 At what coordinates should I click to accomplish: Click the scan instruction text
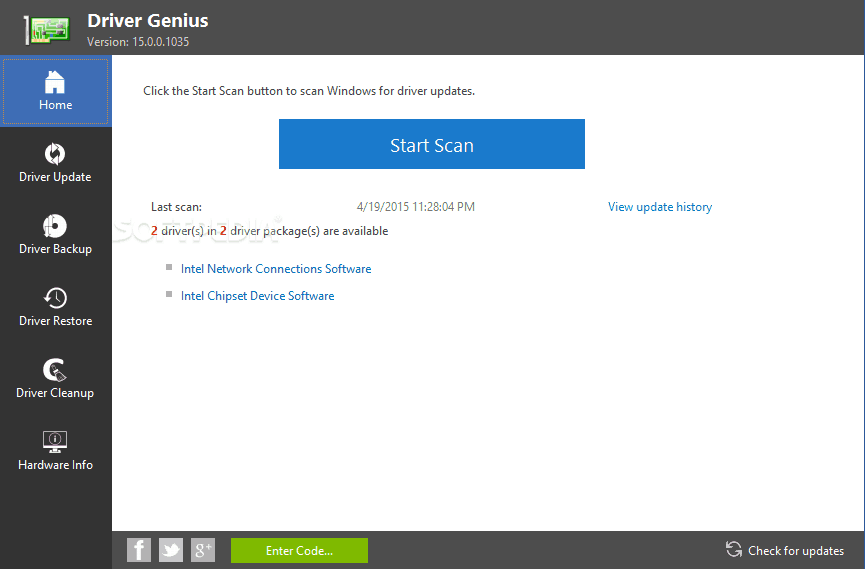309,91
